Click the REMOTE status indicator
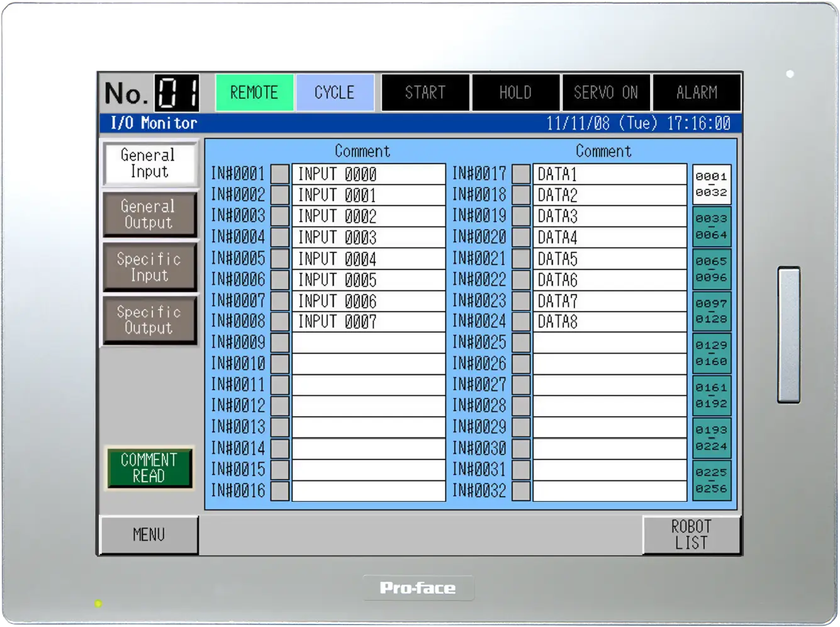The width and height of the screenshot is (840, 627). tap(254, 93)
